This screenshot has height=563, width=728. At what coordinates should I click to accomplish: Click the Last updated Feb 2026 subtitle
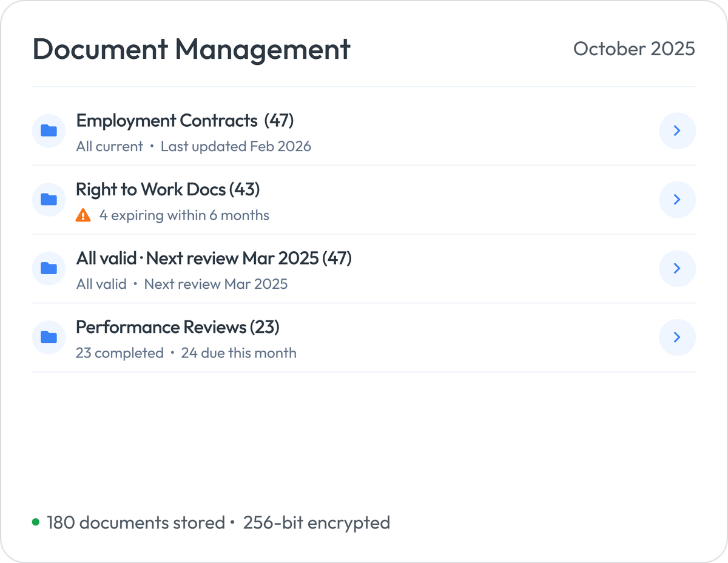pyautogui.click(x=236, y=146)
